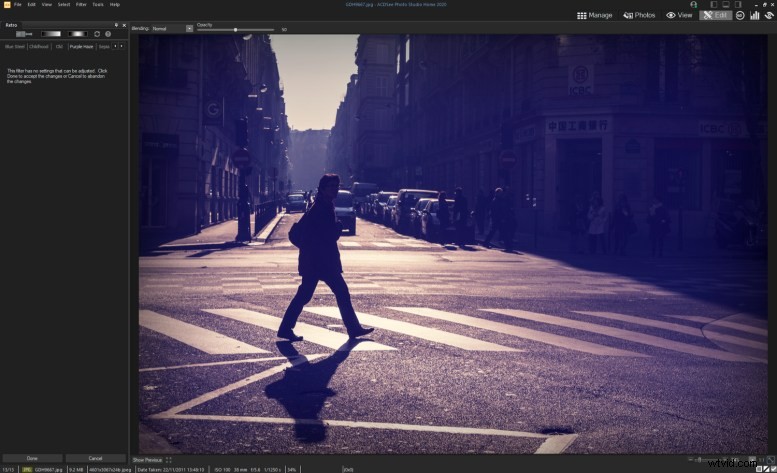Select the Purple Haze retro preset
The image size is (777, 473).
81,47
